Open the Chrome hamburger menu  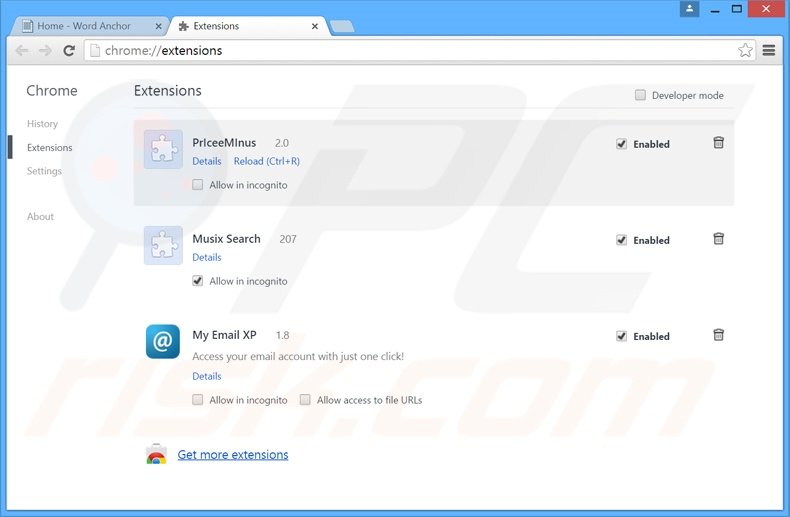[769, 50]
